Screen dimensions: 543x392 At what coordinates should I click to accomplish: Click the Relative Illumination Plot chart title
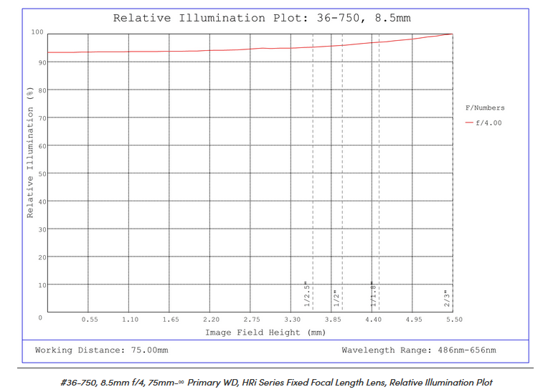pyautogui.click(x=262, y=18)
